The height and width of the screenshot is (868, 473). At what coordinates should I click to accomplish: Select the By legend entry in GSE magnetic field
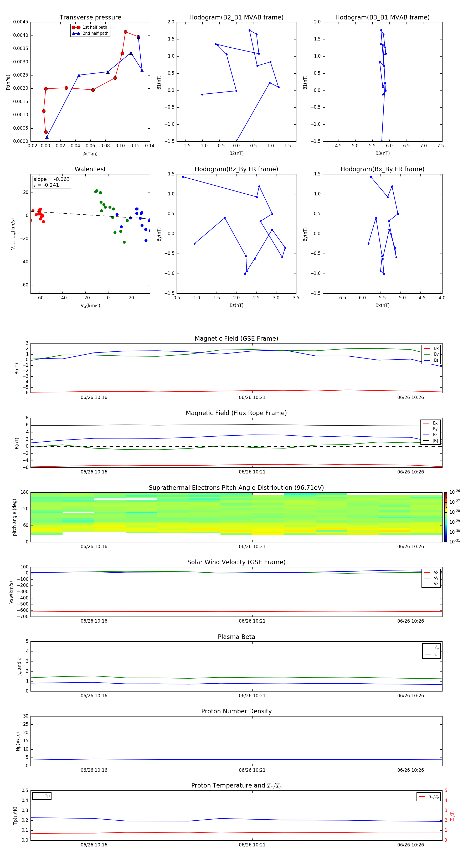coord(431,355)
